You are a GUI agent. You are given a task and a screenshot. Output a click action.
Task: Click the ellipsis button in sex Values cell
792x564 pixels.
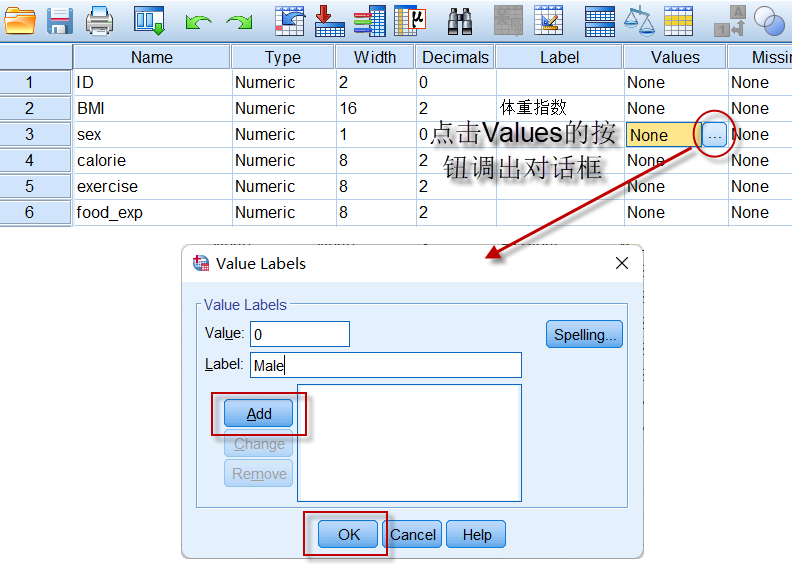click(x=714, y=135)
